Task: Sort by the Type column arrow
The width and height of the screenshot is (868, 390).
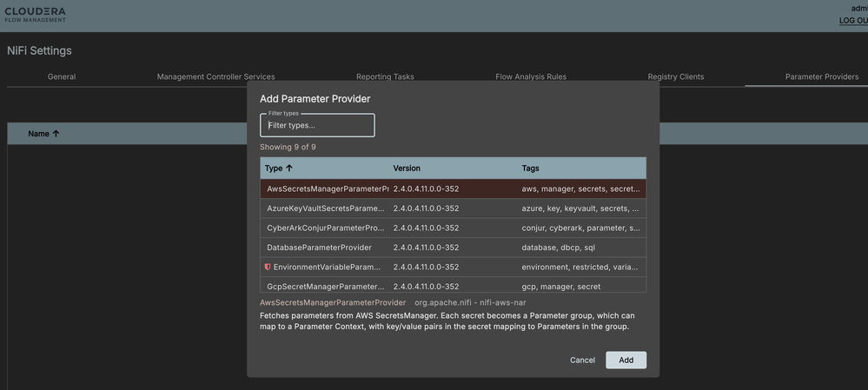Action: 289,169
